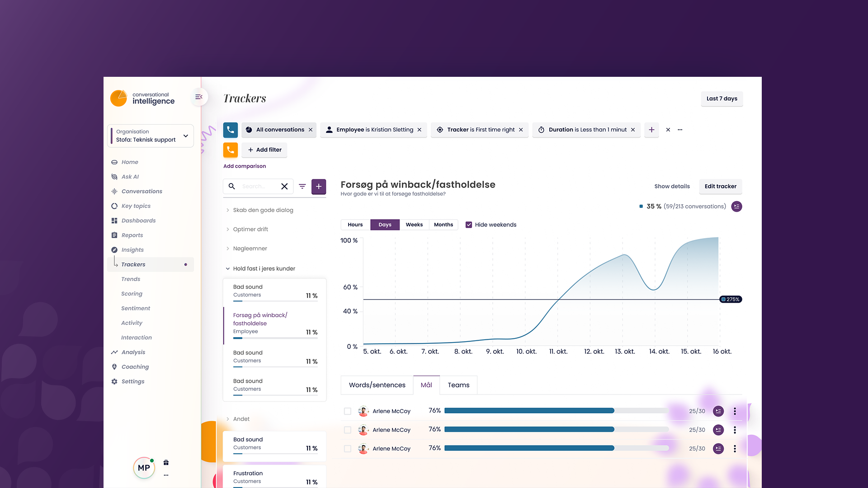Click the purple plus add tracker button

[319, 186]
